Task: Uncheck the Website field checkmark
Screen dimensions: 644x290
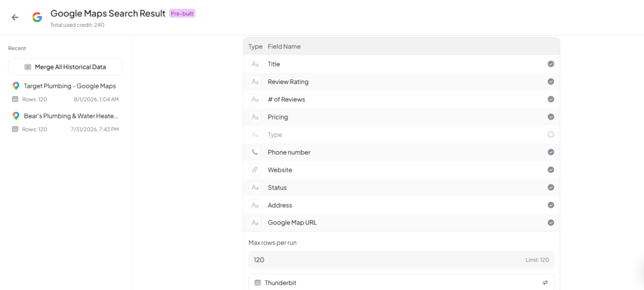Action: (551, 170)
